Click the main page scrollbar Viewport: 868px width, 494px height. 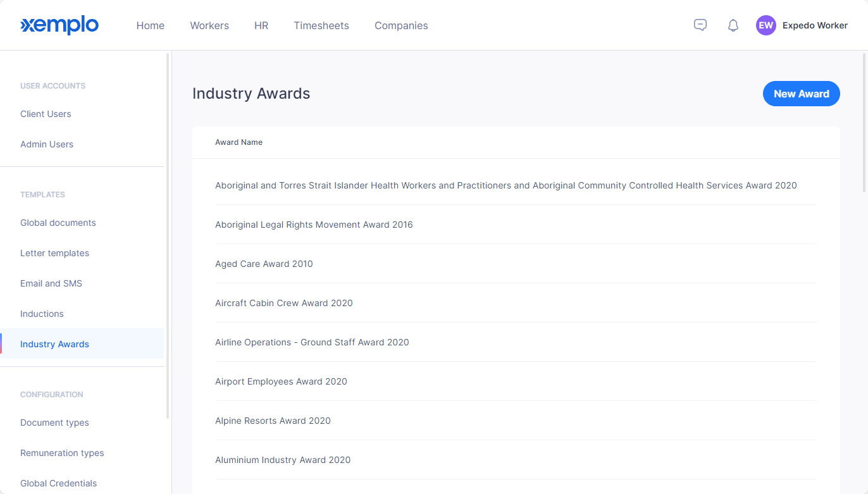[x=865, y=123]
